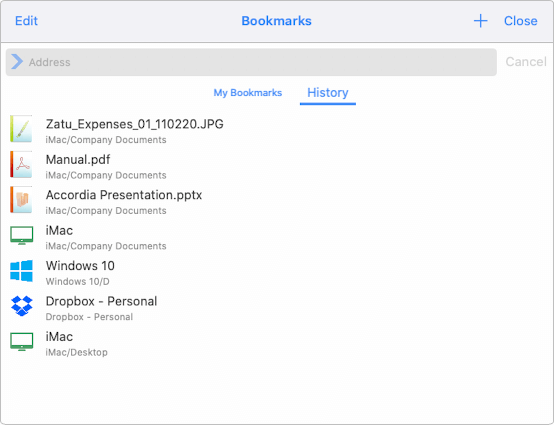The height and width of the screenshot is (425, 554).
Task: Open the JPG image icon for Zatu_Expenses
Action: coord(21,129)
